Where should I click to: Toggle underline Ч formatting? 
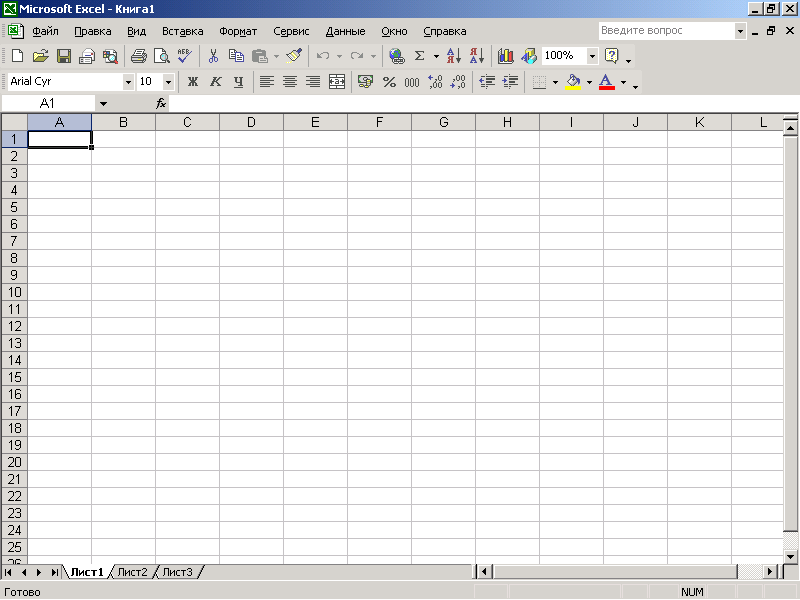[238, 82]
